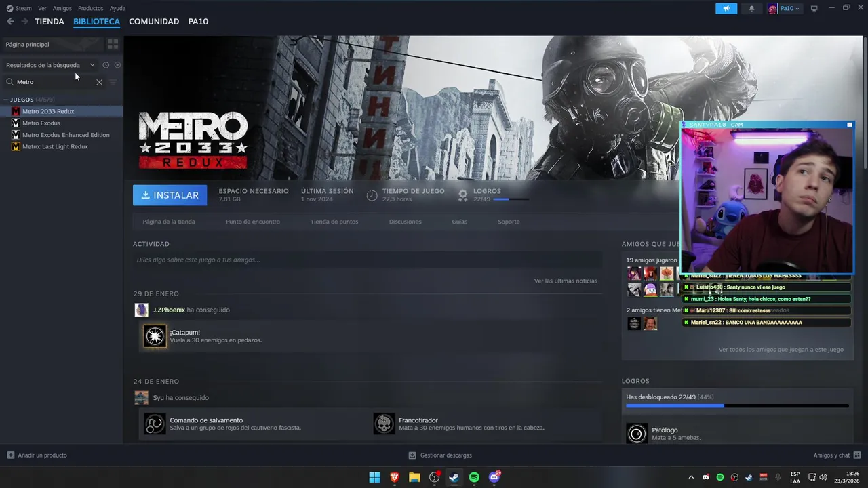
Task: Click the INSTALAR button
Action: click(170, 195)
